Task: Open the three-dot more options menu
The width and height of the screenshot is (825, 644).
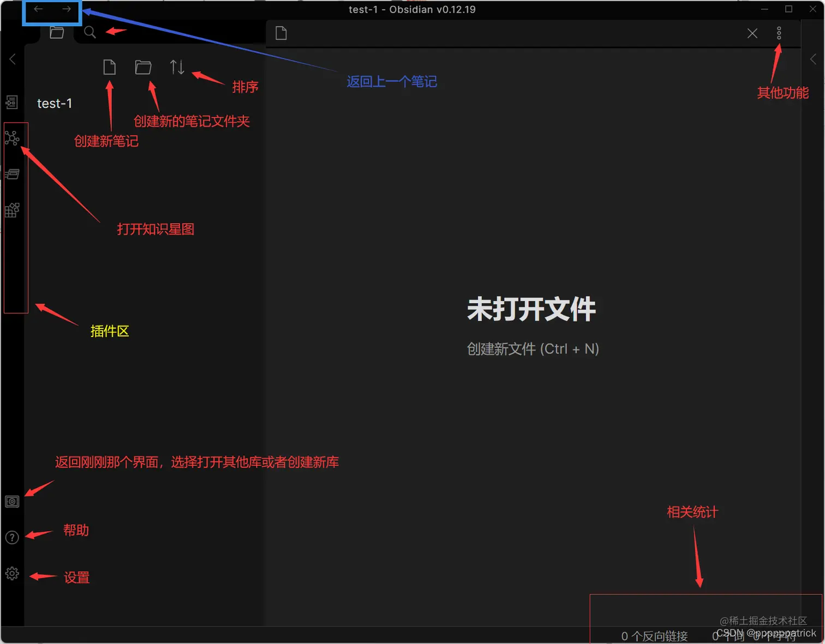Action: (779, 33)
